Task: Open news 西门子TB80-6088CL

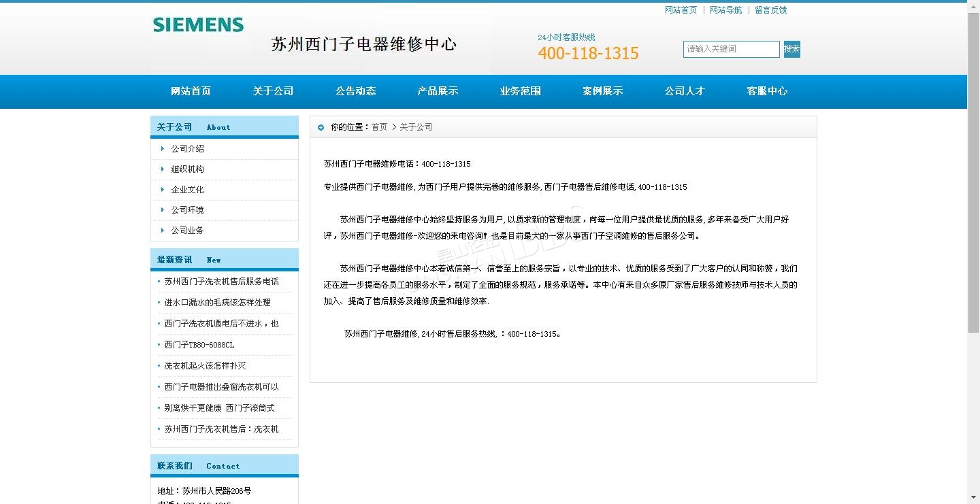Action: click(x=199, y=344)
